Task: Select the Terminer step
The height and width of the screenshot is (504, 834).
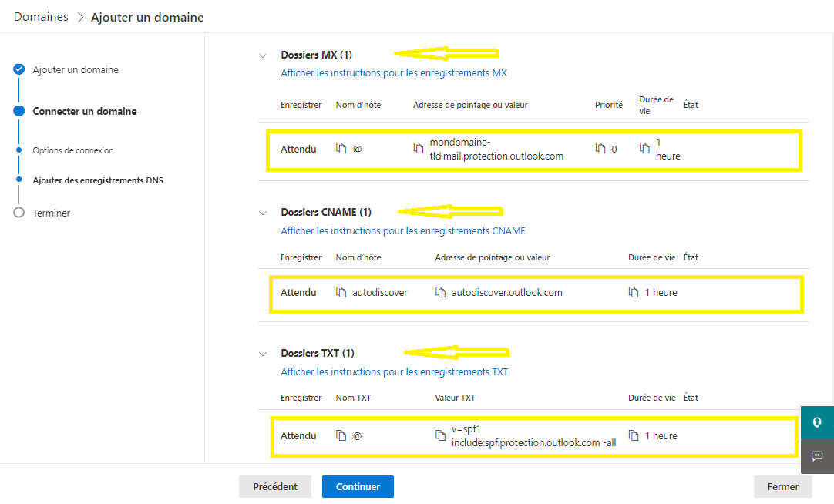Action: (x=51, y=213)
